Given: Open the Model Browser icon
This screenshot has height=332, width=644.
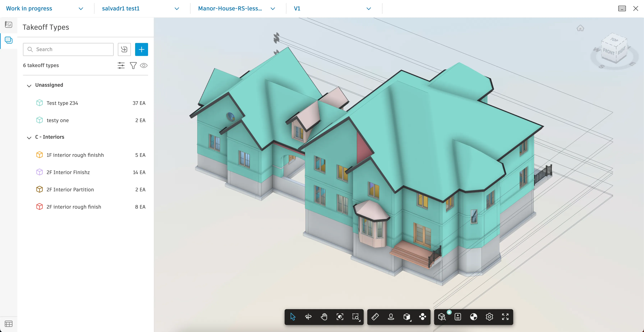Looking at the screenshot, I should [x=442, y=317].
